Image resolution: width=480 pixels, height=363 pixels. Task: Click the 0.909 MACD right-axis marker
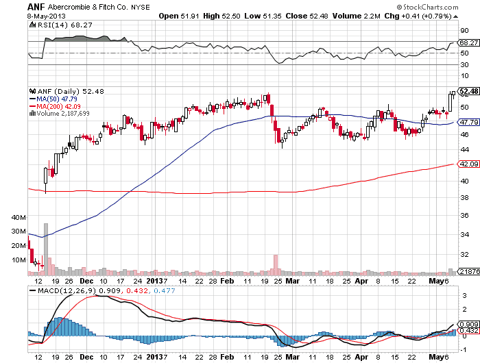[469, 324]
